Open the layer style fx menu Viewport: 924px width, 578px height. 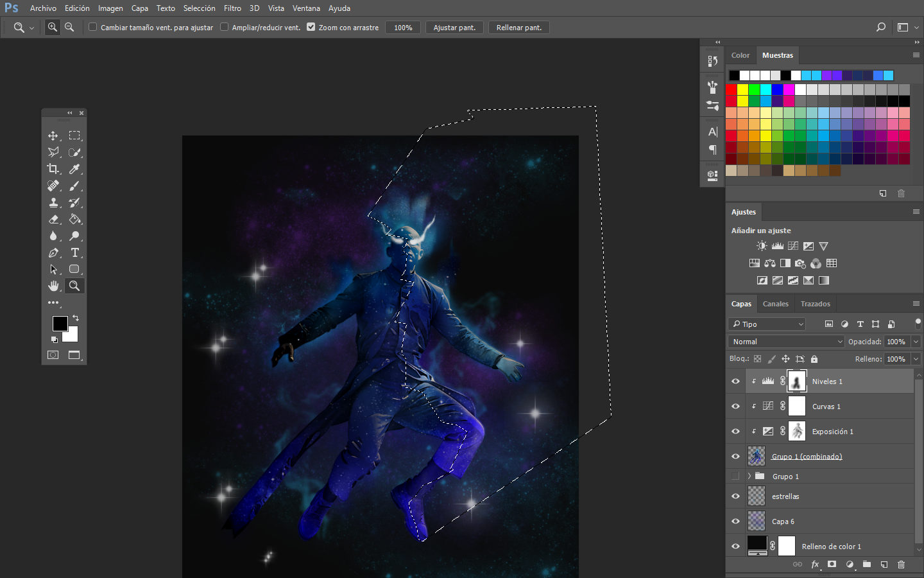(815, 565)
